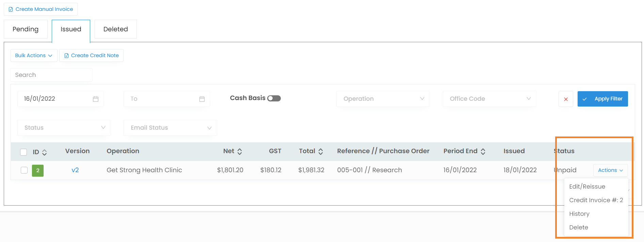Tick the checkbox for invoice 2 row
This screenshot has width=644, height=242.
[x=24, y=170]
